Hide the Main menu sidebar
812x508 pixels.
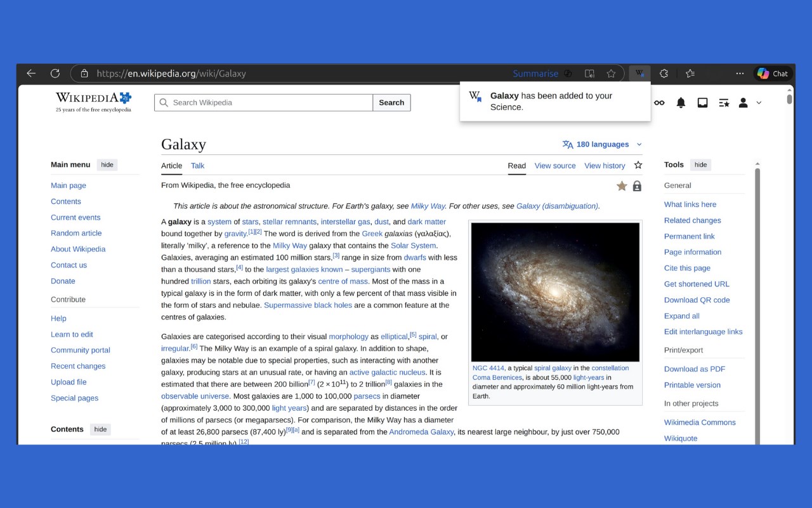(107, 164)
